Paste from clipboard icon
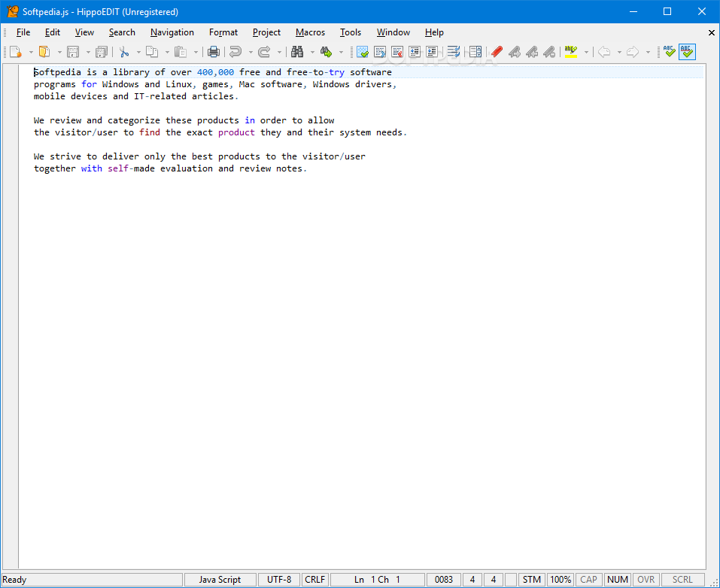This screenshot has height=588, width=720. pos(181,52)
